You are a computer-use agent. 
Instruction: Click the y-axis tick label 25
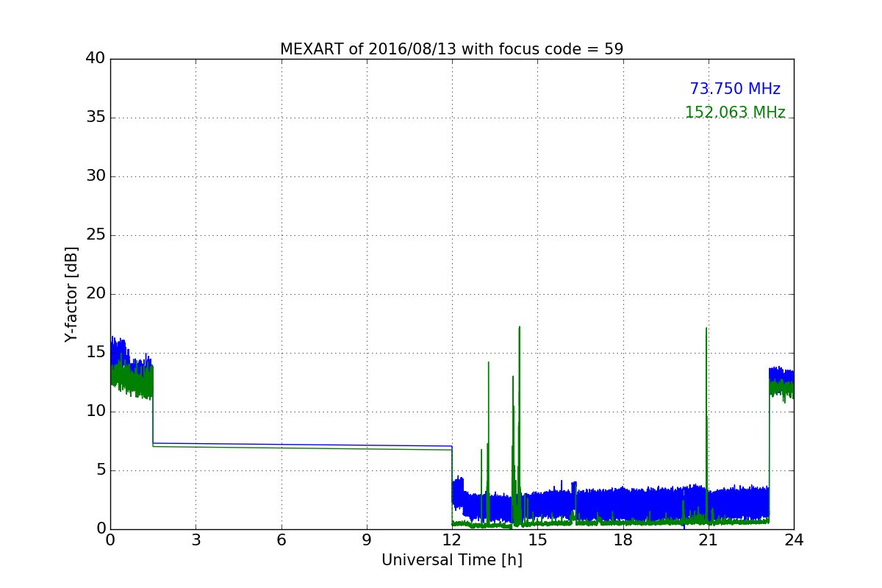(x=96, y=235)
